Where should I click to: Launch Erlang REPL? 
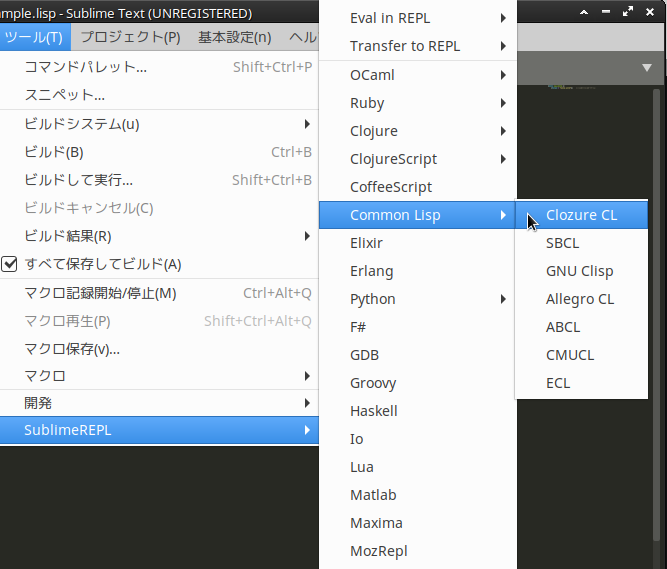click(x=418, y=271)
